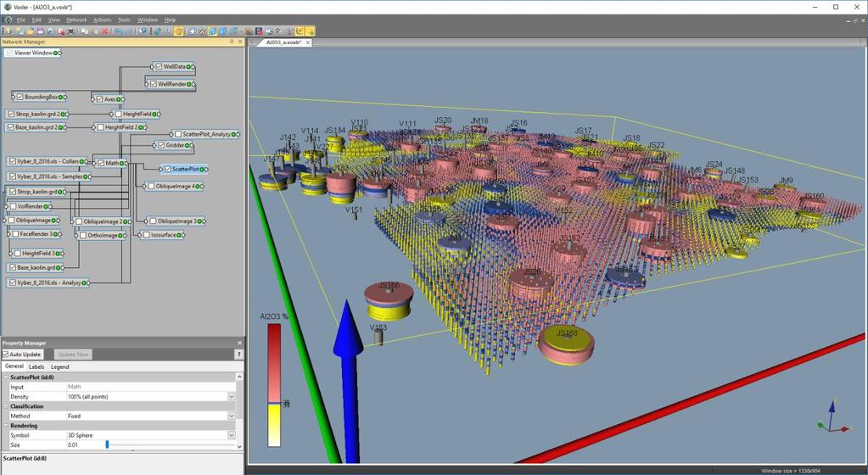
Task: Toggle the Gridder module checkbox
Action: coord(161,145)
